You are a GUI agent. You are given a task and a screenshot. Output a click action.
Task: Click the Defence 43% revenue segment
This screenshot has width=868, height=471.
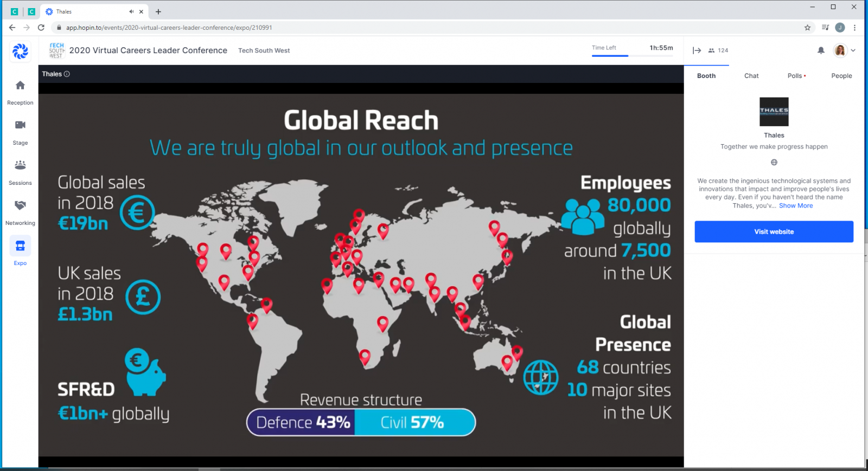(301, 422)
